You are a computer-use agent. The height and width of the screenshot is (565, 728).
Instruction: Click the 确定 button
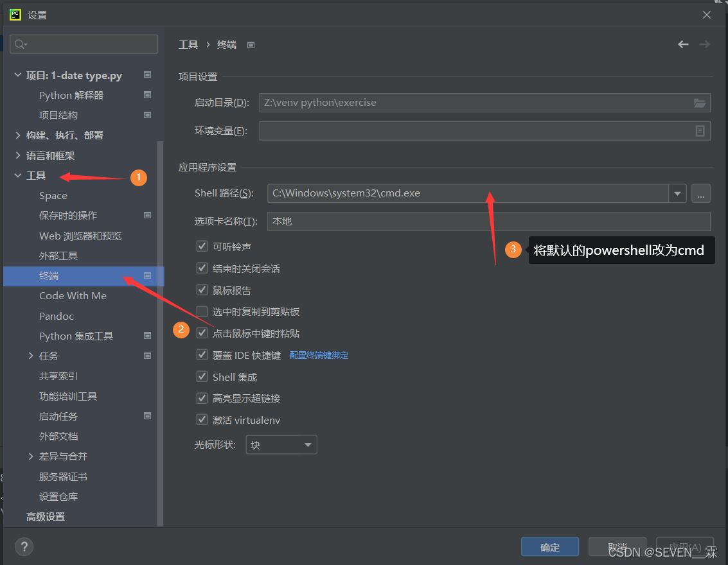click(550, 547)
